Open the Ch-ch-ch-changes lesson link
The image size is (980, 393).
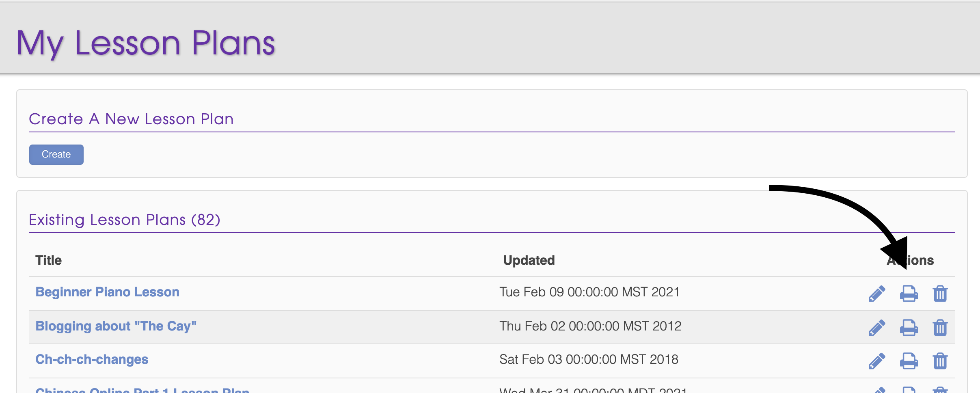[92, 359]
